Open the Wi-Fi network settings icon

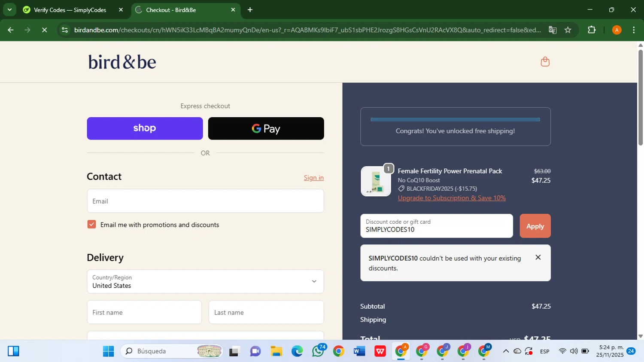[562, 351]
